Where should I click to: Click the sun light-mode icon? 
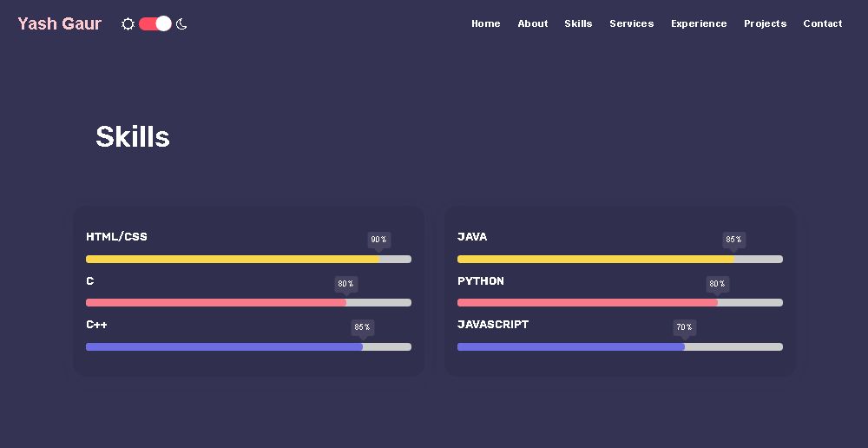(x=128, y=24)
